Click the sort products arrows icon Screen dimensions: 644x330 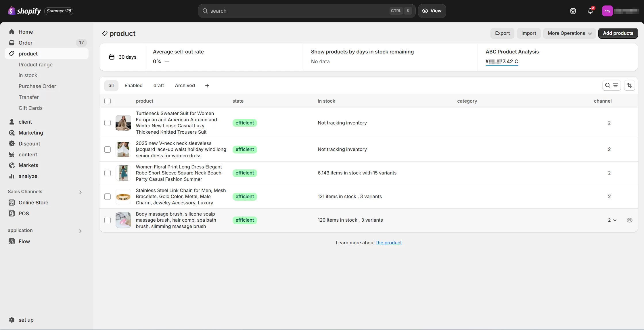pos(629,85)
